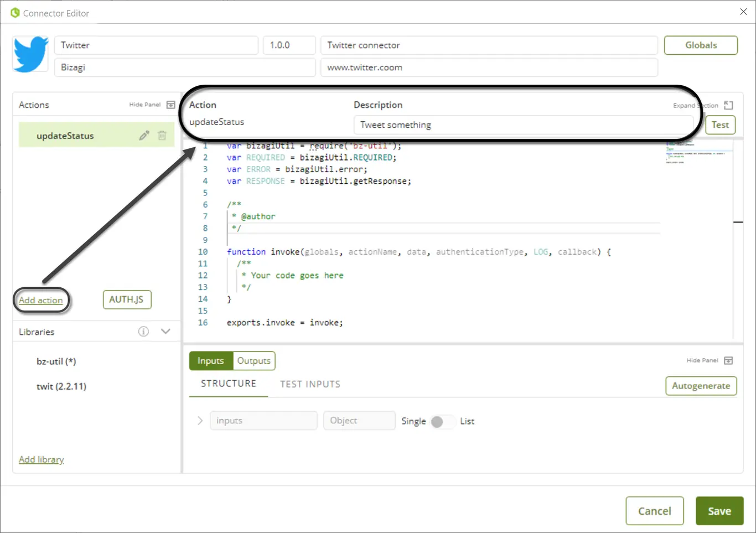
Task: Select the bz-util (*) library
Action: [56, 361]
